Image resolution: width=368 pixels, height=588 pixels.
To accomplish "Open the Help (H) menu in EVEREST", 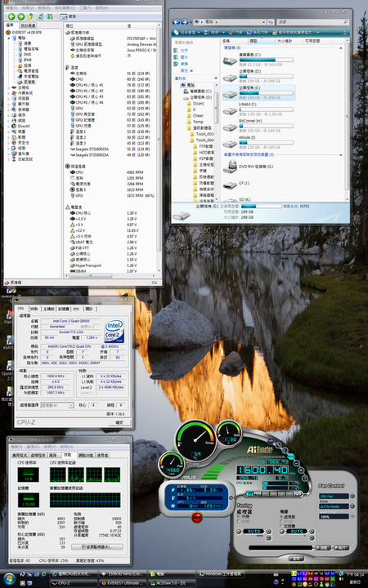I will point(101,8).
